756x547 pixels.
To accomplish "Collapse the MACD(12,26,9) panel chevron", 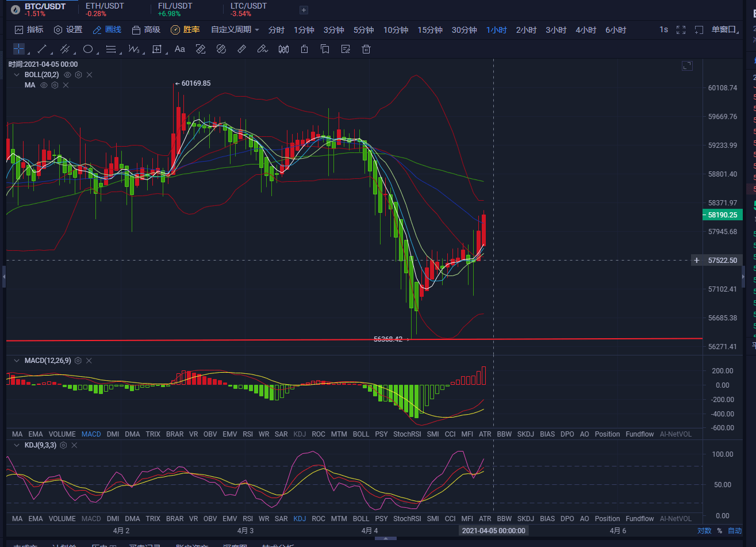I will click(16, 361).
